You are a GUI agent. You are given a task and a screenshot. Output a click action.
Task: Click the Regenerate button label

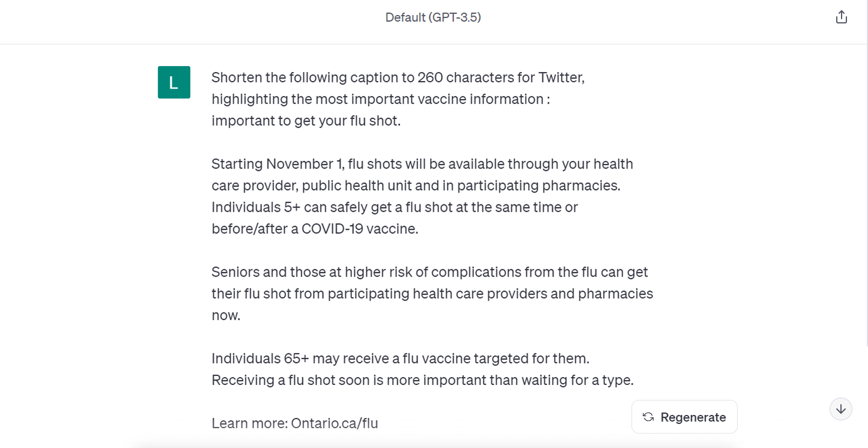point(693,417)
